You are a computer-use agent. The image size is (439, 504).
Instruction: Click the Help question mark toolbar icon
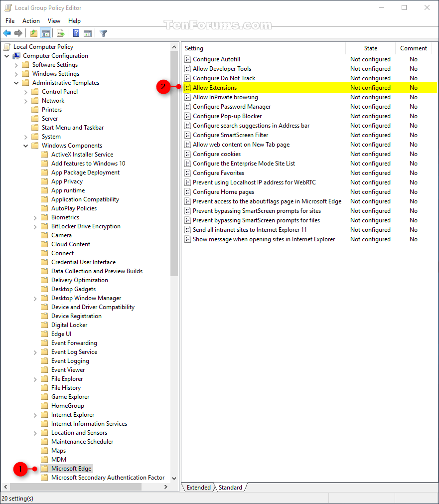coord(76,33)
